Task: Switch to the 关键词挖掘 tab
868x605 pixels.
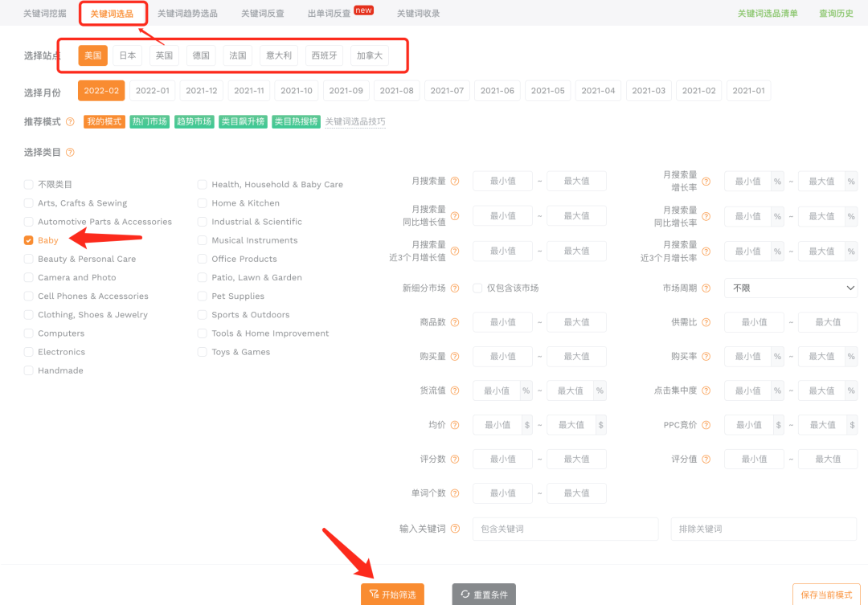Action: click(44, 13)
